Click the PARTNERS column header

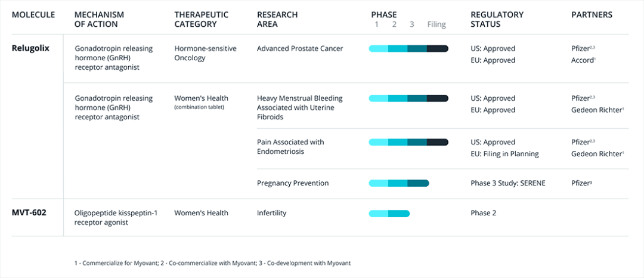(x=592, y=14)
